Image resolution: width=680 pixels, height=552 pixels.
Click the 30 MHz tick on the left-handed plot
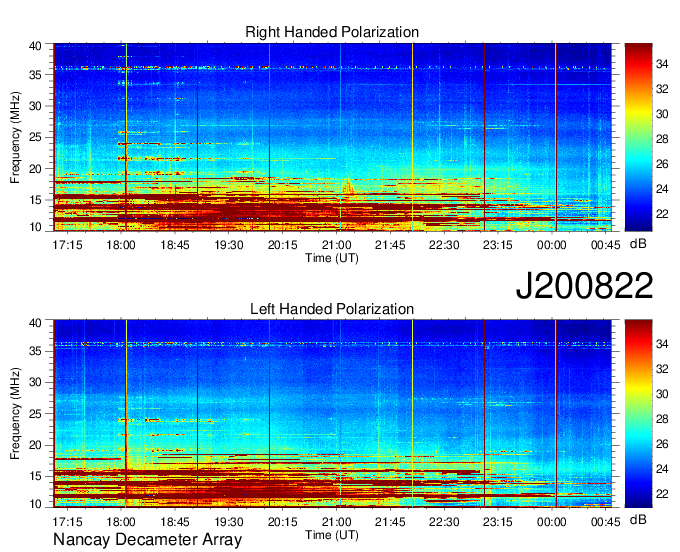pos(35,382)
